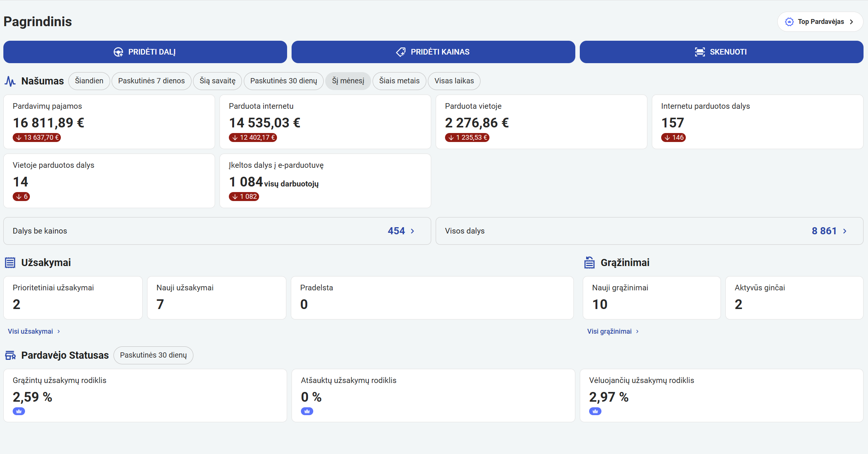
Task: Open the Parduota vietoje card
Action: [542, 122]
